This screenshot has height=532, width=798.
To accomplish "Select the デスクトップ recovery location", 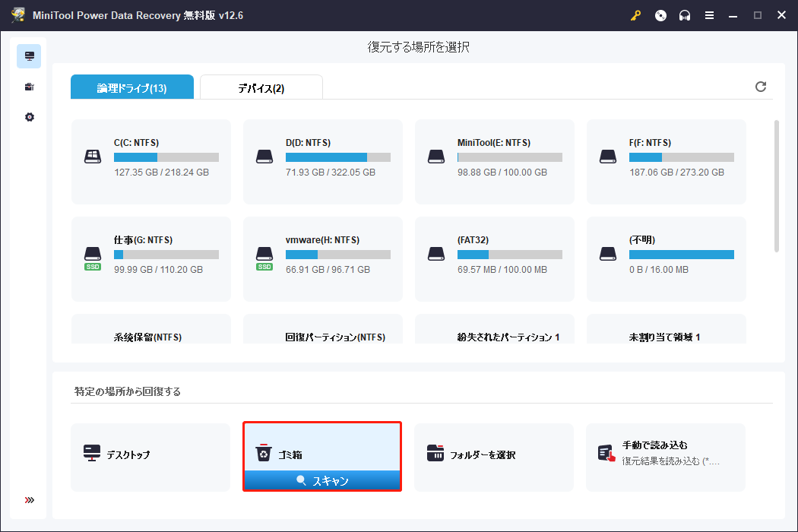I will point(150,456).
